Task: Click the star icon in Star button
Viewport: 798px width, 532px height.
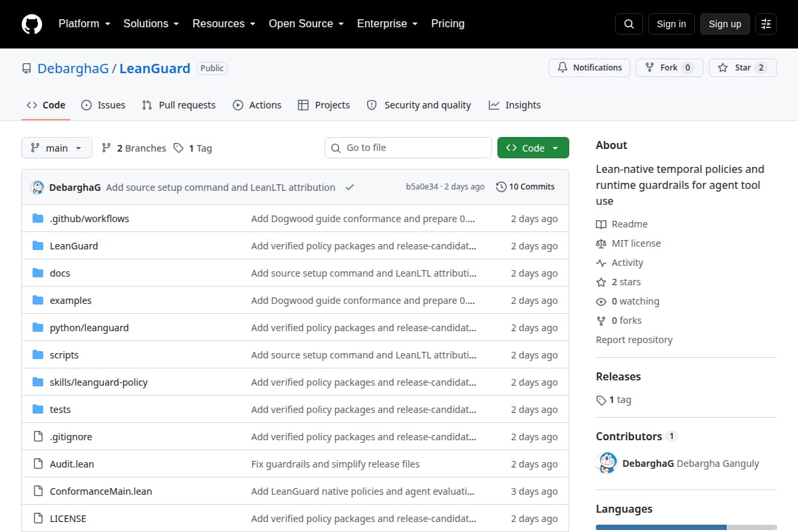Action: coord(723,68)
